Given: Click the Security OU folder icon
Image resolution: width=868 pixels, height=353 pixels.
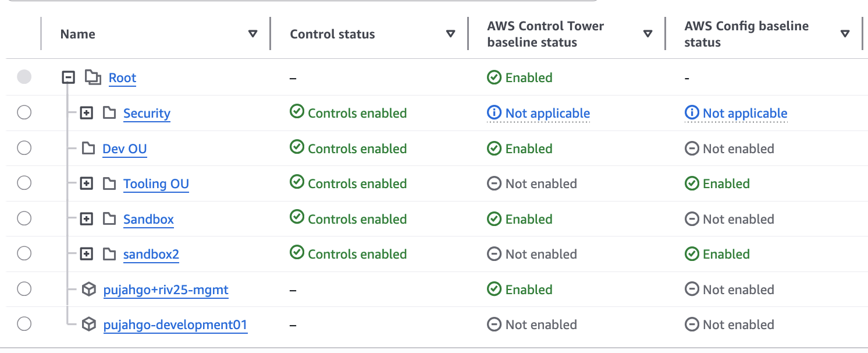Looking at the screenshot, I should [109, 113].
